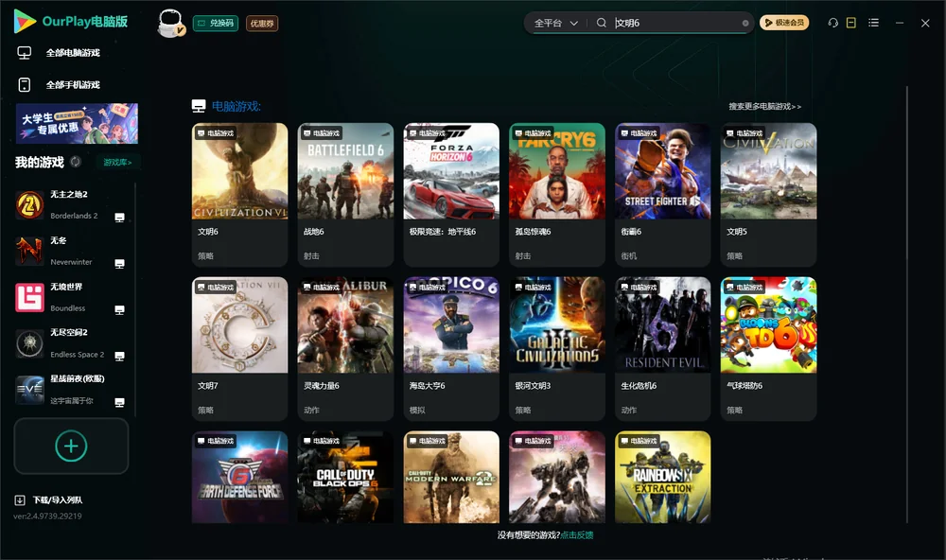The width and height of the screenshot is (946, 560).
Task: Select Borderlands 2 in my games
Action: 71,205
